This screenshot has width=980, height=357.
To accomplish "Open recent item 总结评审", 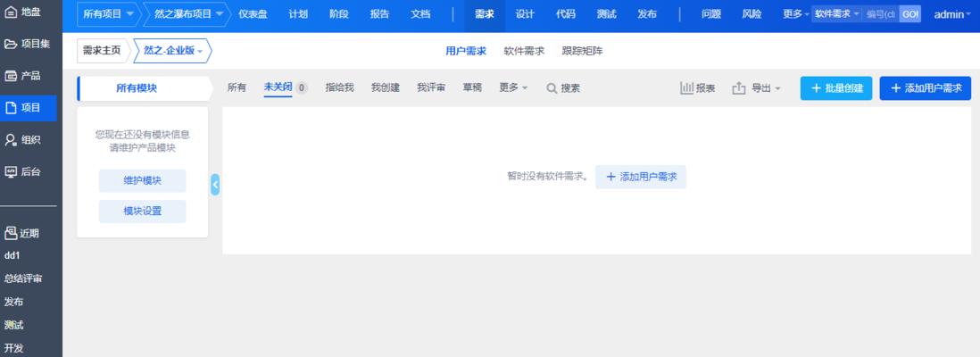I will pos(23,278).
